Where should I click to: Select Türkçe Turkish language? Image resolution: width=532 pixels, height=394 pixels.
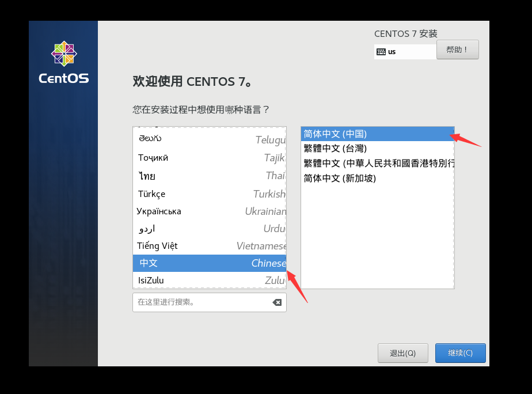pyautogui.click(x=210, y=194)
